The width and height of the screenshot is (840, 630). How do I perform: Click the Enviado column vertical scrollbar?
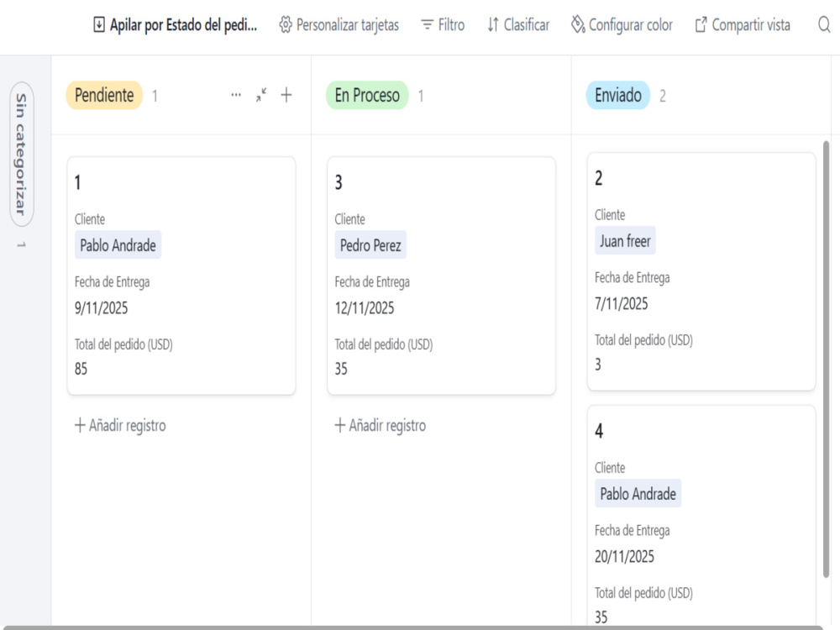click(x=826, y=359)
